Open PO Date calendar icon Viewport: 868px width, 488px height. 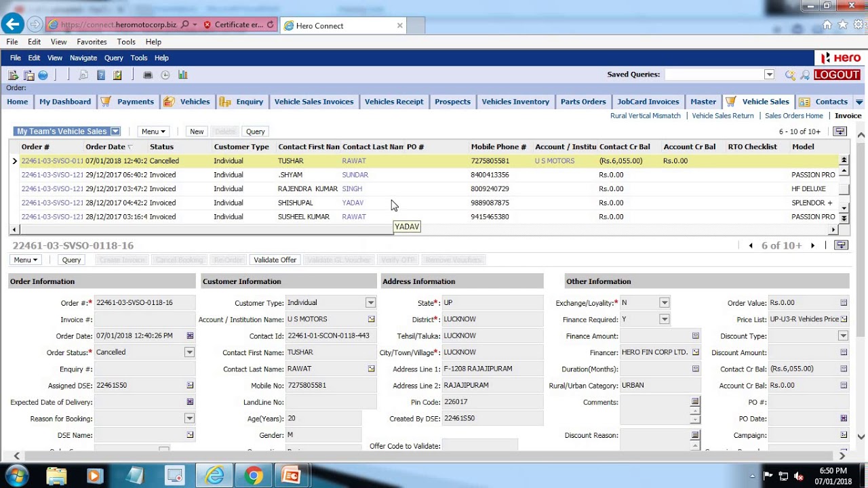[844, 418]
